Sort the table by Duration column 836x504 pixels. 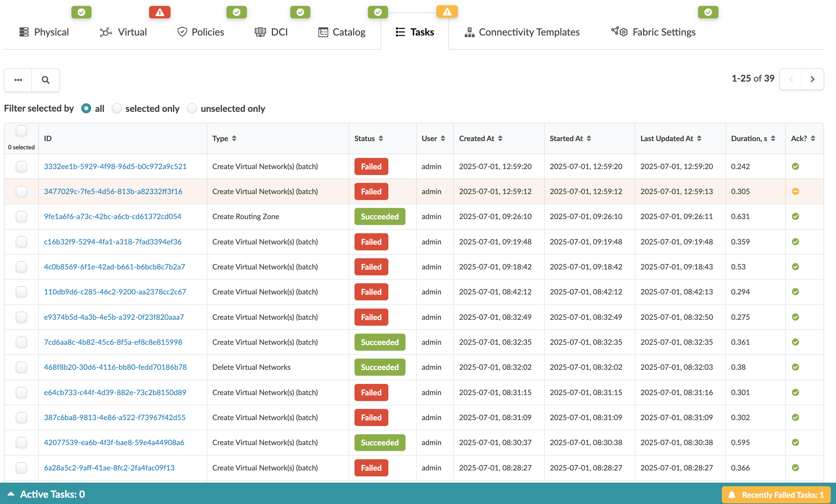773,139
